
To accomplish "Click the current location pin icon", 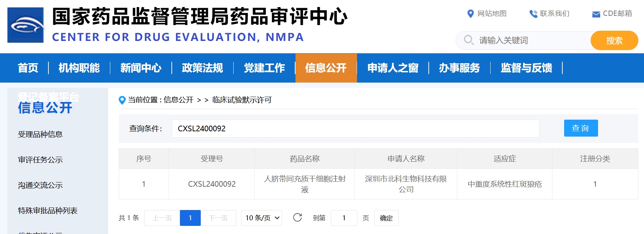I will coord(122,100).
